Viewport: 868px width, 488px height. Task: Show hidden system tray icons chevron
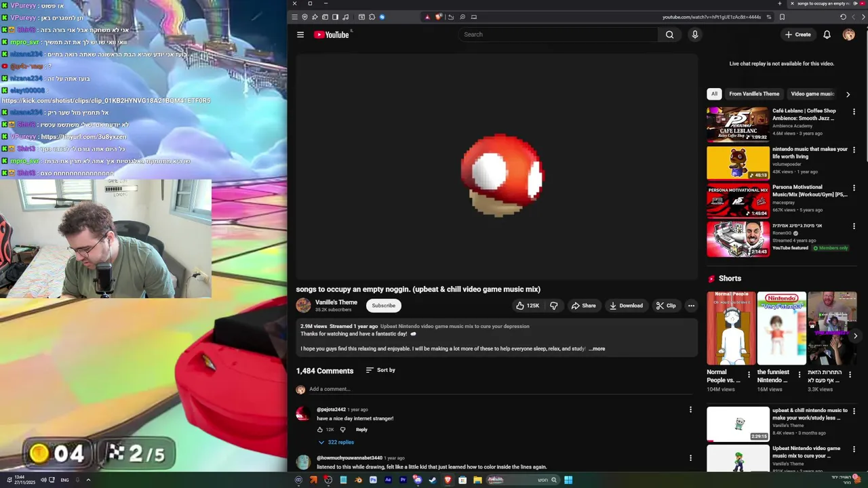pos(88,480)
